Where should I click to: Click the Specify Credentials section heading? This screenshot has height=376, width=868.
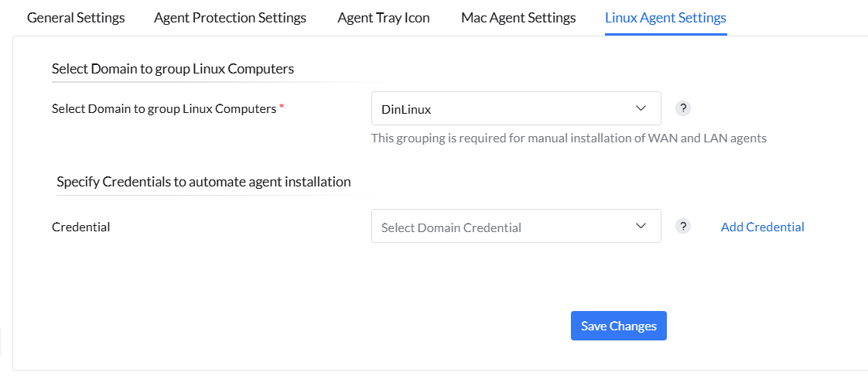click(x=203, y=182)
